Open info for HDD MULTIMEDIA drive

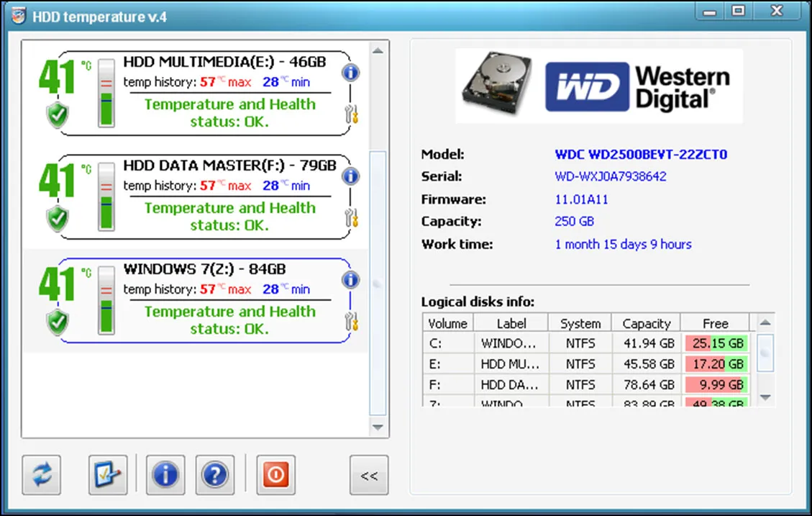[x=350, y=72]
